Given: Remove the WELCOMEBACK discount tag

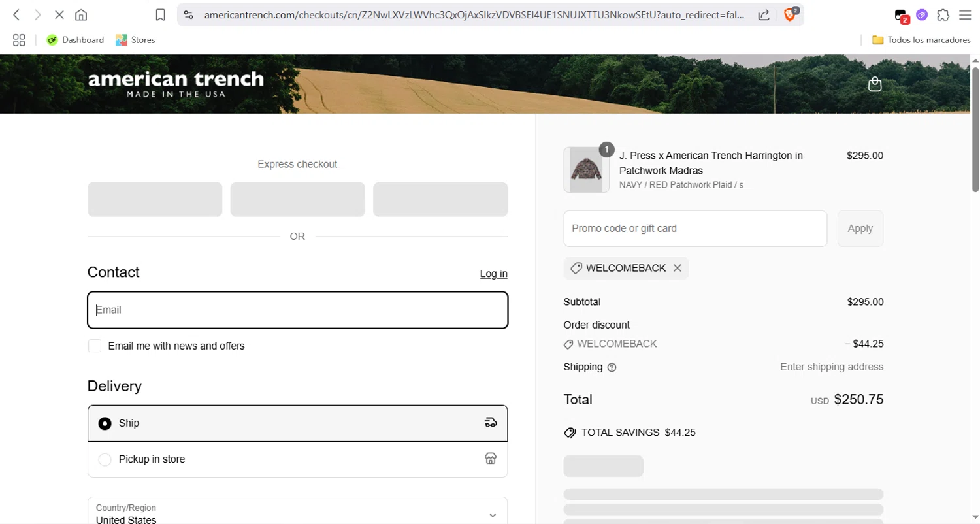Looking at the screenshot, I should [678, 268].
